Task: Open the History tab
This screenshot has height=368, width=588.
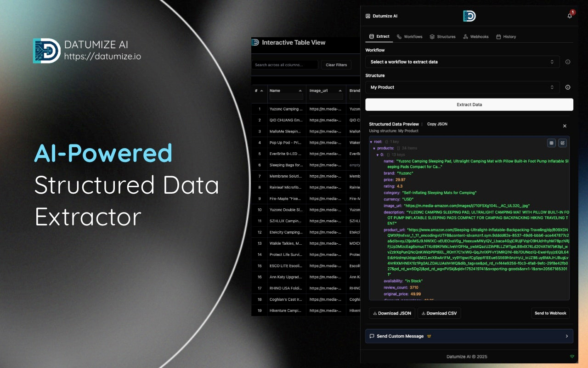Action: click(x=506, y=37)
